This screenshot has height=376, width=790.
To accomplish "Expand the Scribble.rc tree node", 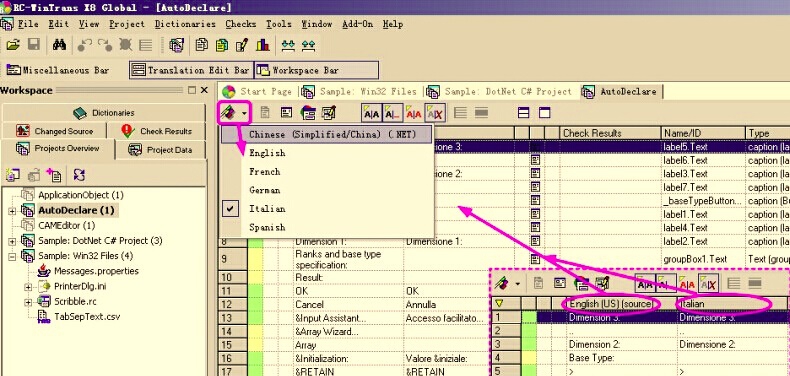I will pyautogui.click(x=28, y=301).
